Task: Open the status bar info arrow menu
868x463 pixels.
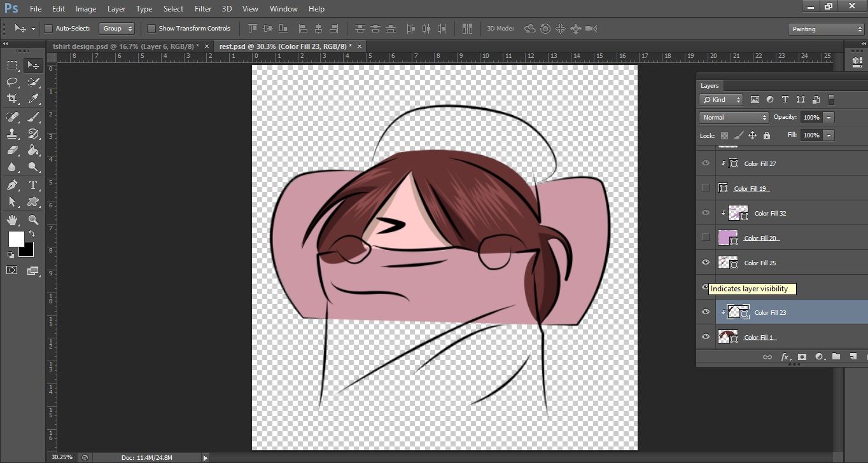Action: click(205, 457)
